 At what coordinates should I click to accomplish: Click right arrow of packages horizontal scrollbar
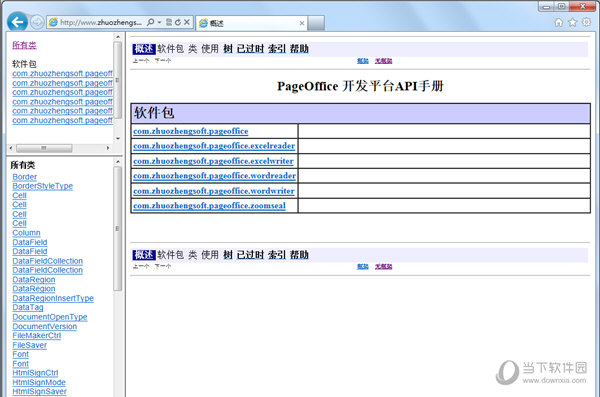coord(108,148)
